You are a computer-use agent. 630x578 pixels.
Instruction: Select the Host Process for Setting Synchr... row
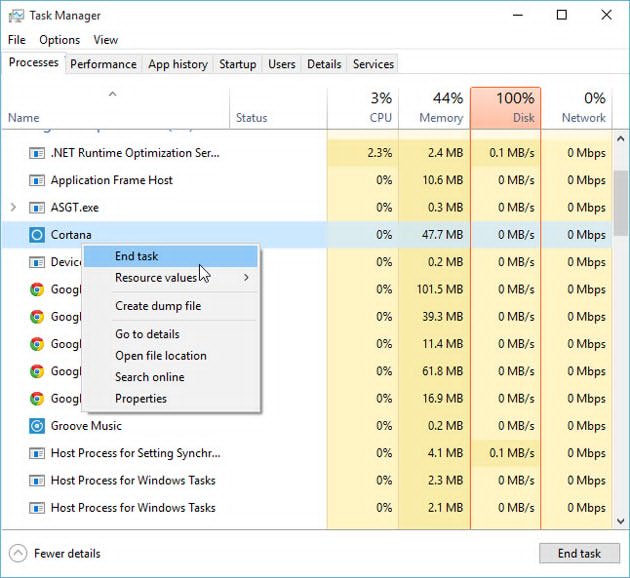point(307,453)
